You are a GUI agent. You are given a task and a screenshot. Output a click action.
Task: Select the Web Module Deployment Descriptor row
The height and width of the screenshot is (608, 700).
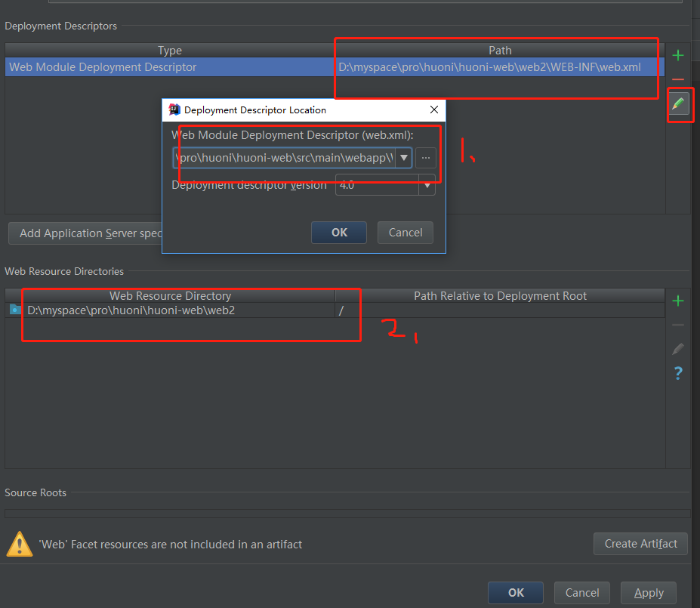click(335, 67)
